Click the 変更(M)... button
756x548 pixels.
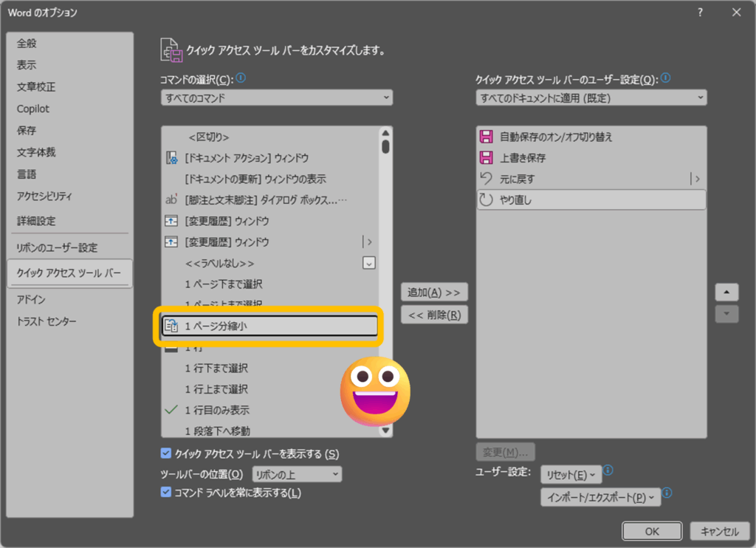click(505, 452)
